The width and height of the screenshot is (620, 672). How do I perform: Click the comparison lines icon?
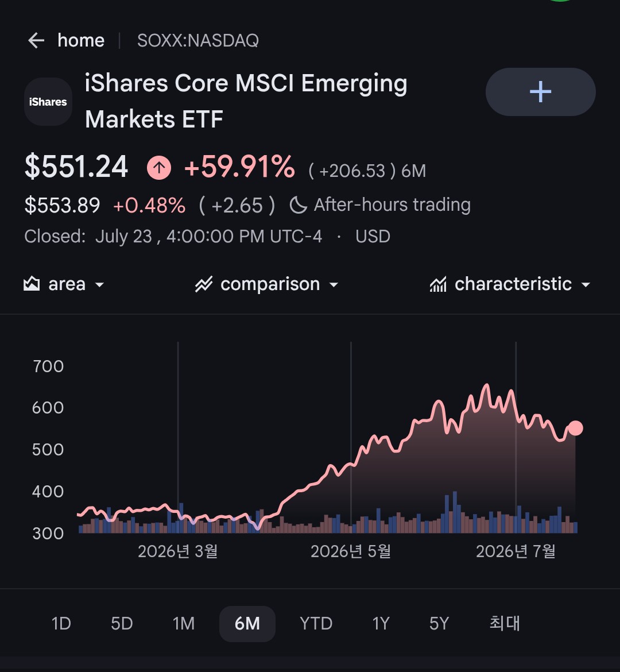point(204,284)
